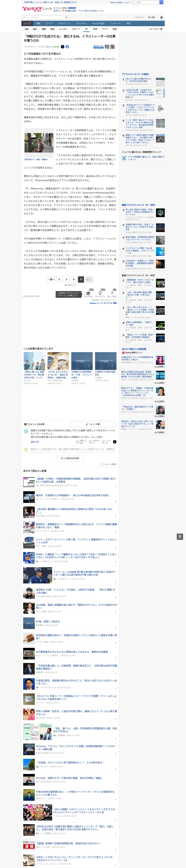Screen dimensions: 186x868
Task: Click the Yahoo!ニュース オリジナル 特集 source link
Action: tap(103, 303)
